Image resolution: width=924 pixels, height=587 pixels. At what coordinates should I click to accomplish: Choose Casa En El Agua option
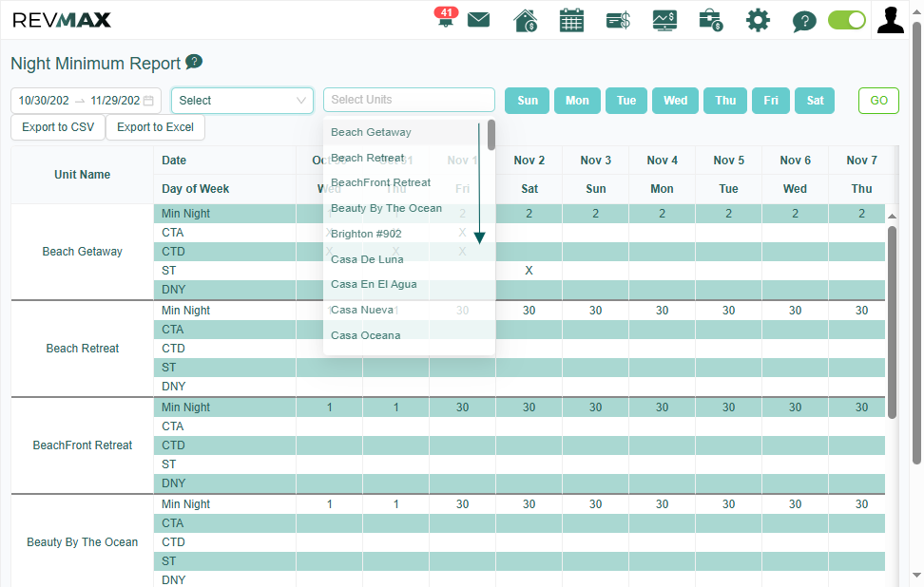[x=405, y=284]
